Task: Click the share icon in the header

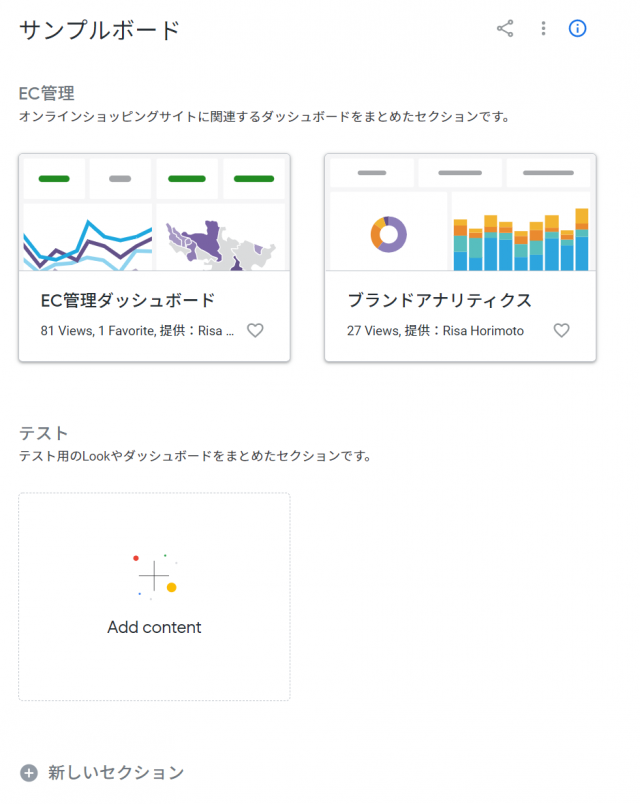Action: tap(505, 29)
